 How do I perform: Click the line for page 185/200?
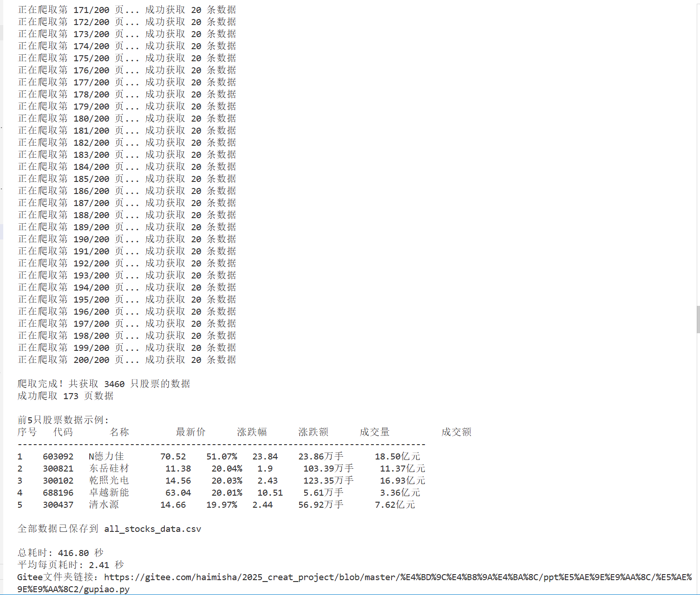point(127,179)
